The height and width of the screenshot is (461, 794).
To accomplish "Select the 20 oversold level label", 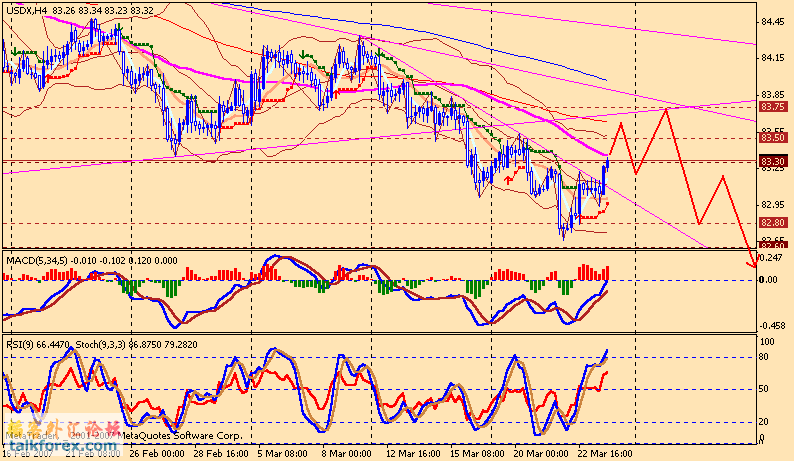I will (764, 421).
